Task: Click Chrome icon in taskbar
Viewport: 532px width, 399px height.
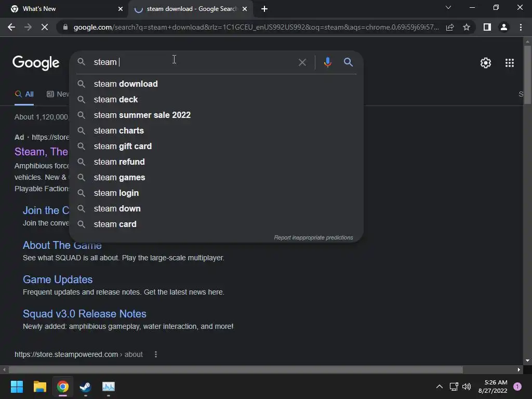Action: tap(63, 387)
